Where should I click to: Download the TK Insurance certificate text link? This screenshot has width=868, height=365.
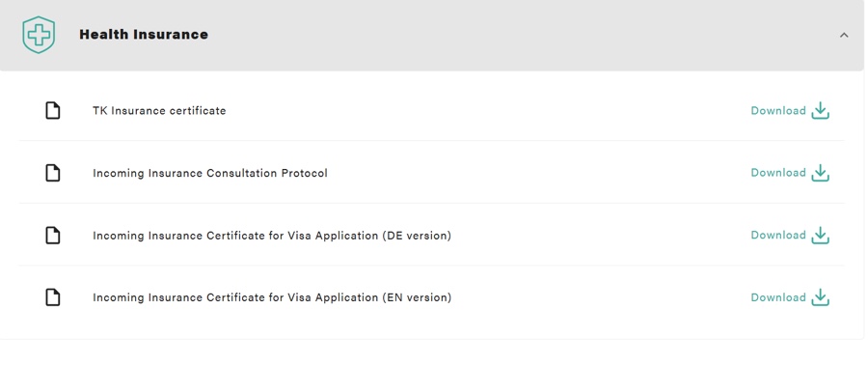[x=778, y=111]
